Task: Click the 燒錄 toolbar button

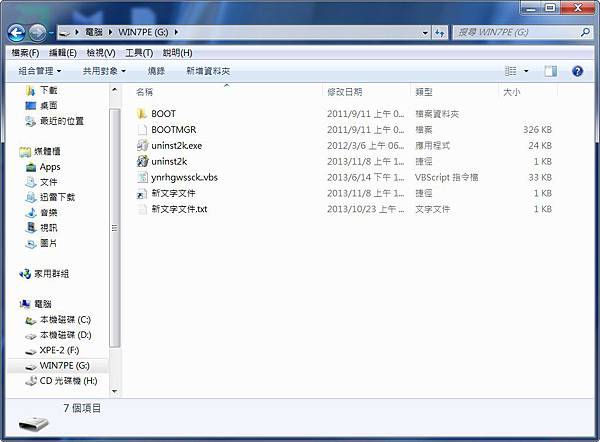Action: point(156,71)
